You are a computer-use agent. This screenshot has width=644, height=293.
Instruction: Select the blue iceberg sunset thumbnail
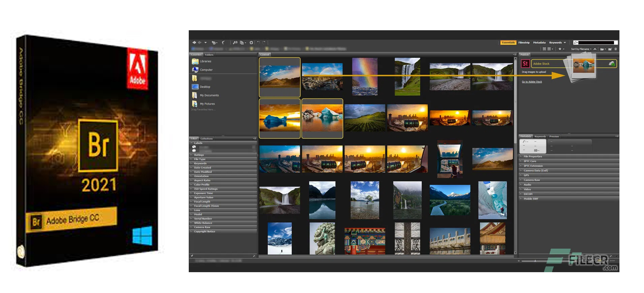(x=280, y=118)
